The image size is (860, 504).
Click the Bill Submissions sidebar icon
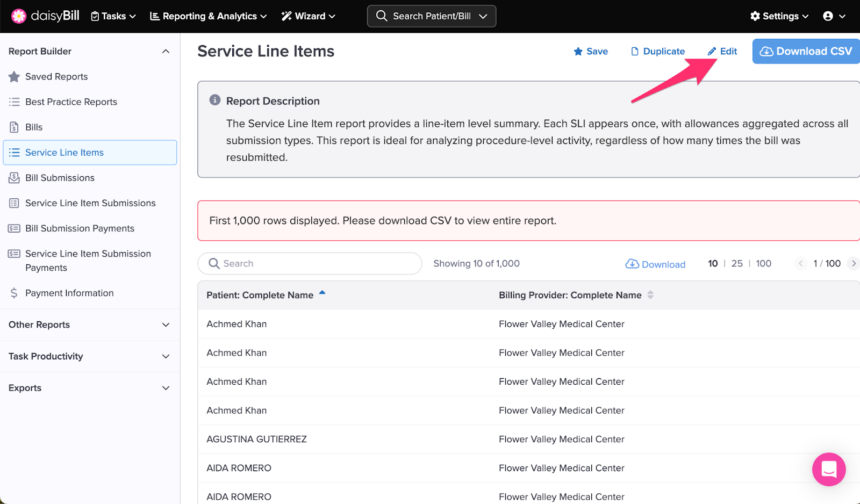click(14, 178)
